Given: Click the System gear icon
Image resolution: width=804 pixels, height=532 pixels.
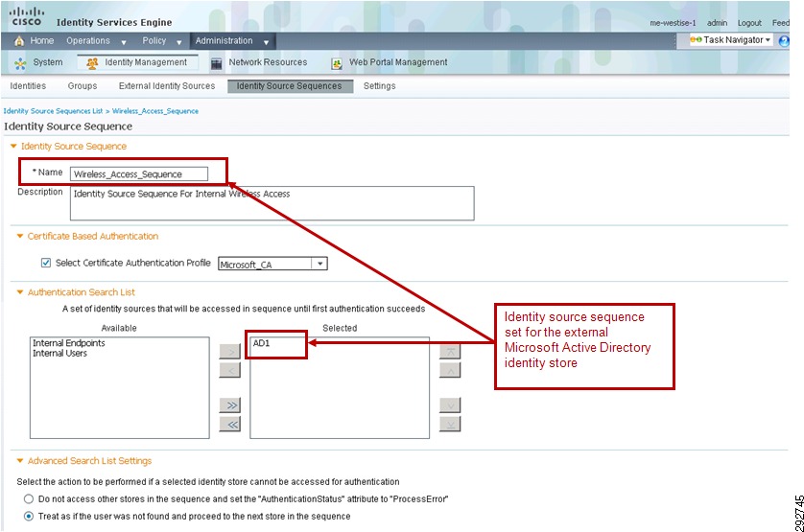Looking at the screenshot, I should coord(20,63).
